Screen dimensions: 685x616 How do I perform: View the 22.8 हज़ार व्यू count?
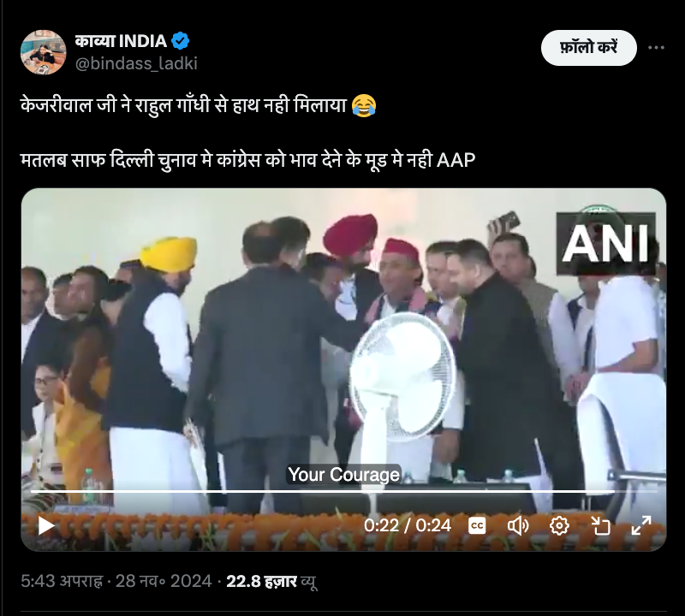coord(271,582)
